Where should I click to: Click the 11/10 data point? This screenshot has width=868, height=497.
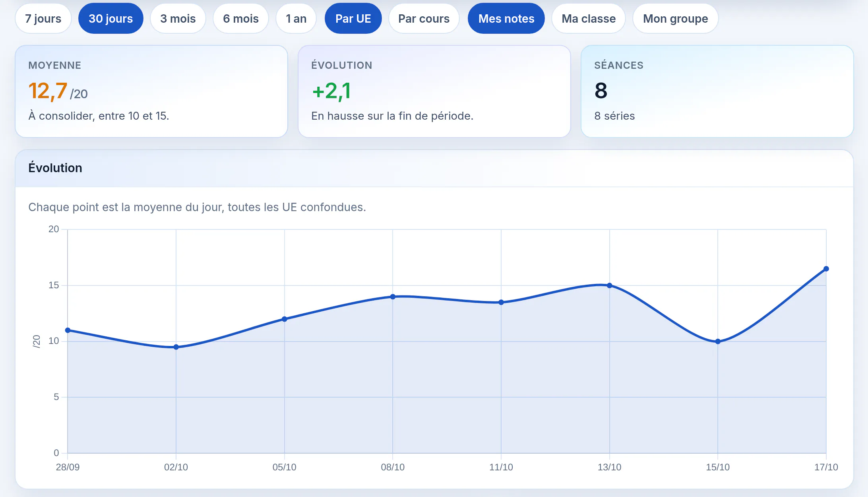(501, 302)
